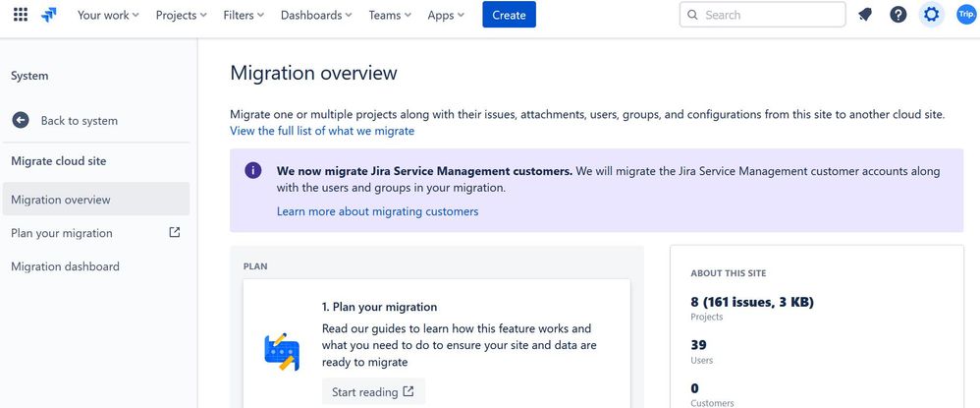Open Learn more about migrating customers link
980x408 pixels.
click(x=377, y=211)
